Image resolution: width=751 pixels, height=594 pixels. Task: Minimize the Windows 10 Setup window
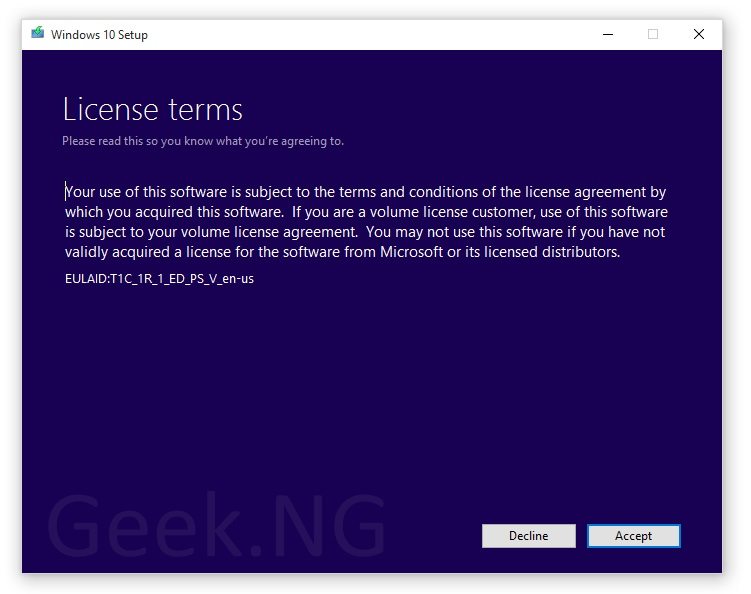pos(608,34)
